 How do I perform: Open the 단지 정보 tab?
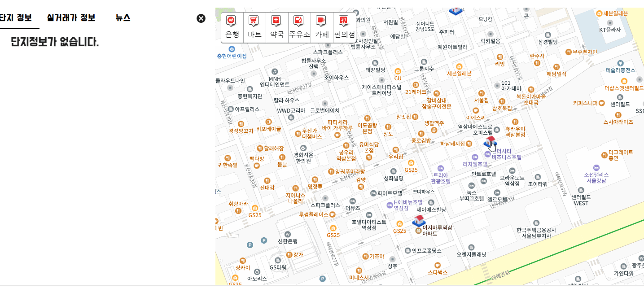(x=16, y=18)
